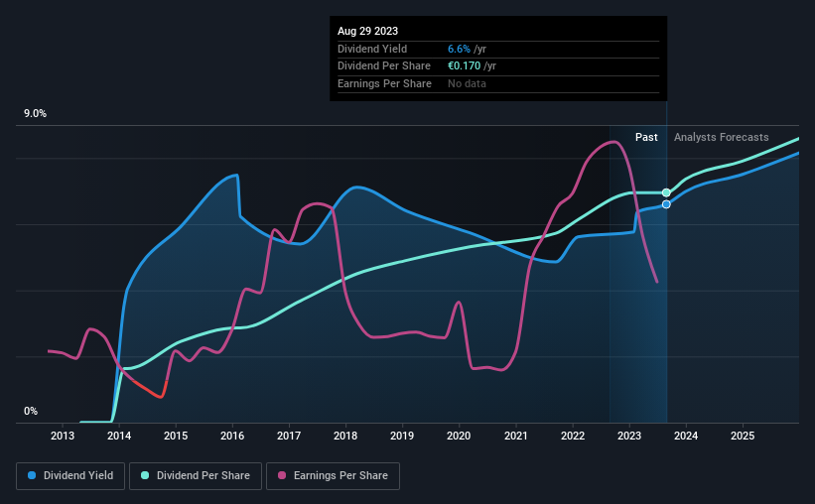
Task: Click the 2023 year axis label
Action: (629, 436)
